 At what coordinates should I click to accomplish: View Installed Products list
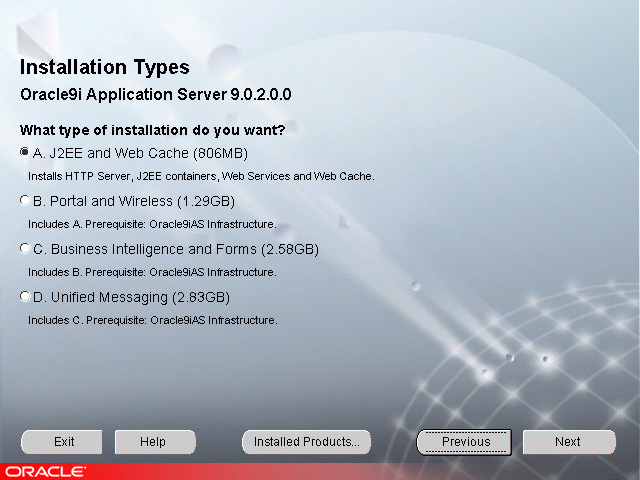(307, 442)
